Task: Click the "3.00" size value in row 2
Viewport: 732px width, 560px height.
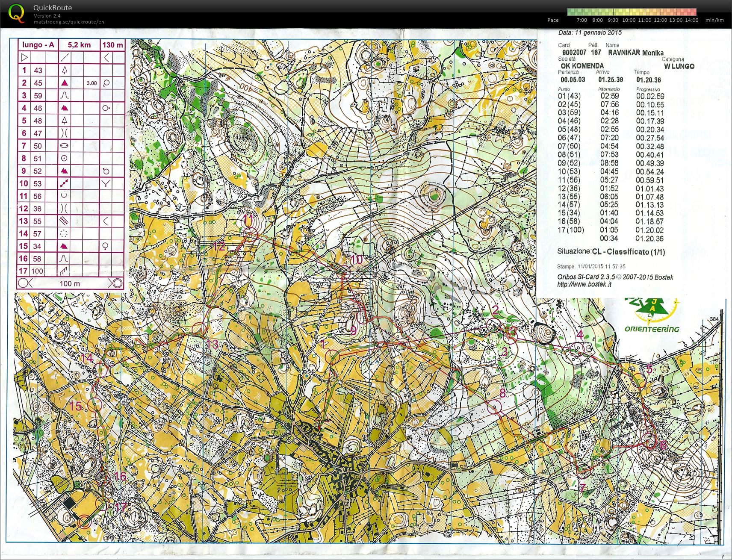Action: pos(92,83)
